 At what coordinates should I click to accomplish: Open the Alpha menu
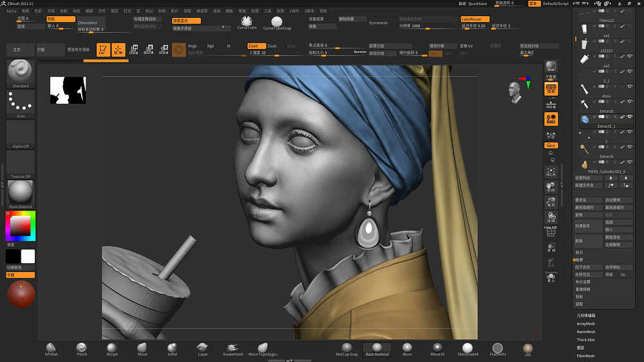[x=12, y=11]
